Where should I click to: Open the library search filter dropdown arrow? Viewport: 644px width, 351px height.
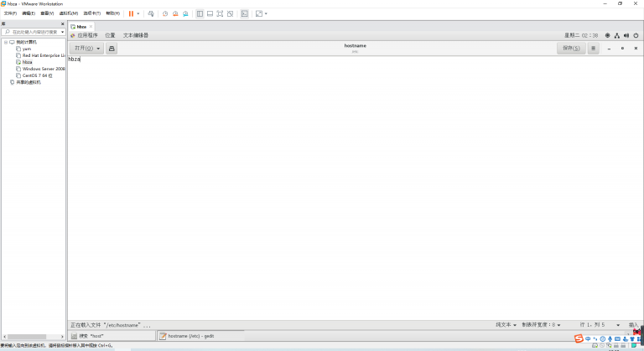coord(62,32)
